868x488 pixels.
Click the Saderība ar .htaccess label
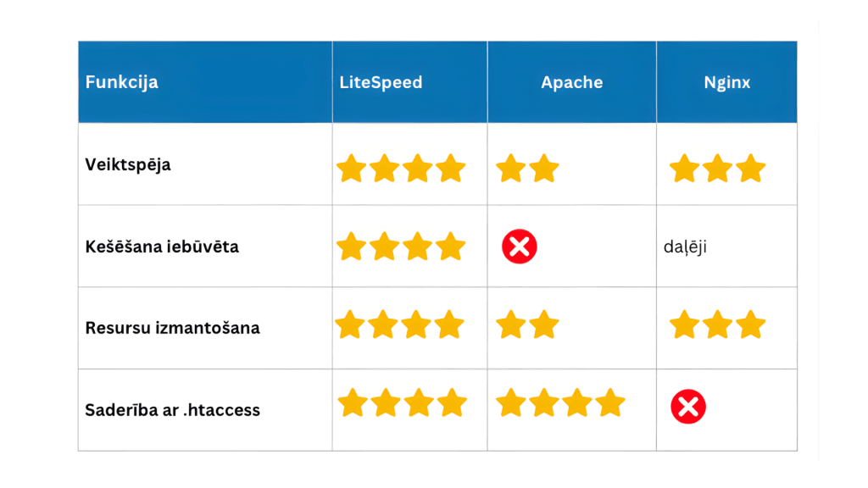coord(172,410)
